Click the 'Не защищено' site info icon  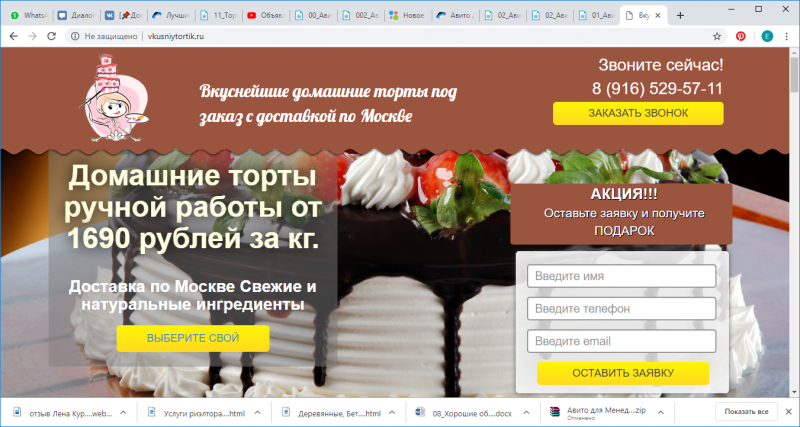point(76,36)
